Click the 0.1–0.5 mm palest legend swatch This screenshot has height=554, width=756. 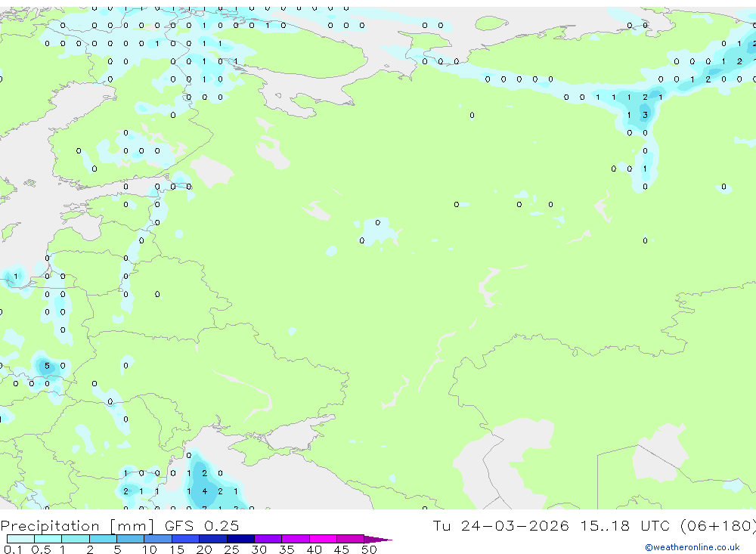pyautogui.click(x=20, y=539)
